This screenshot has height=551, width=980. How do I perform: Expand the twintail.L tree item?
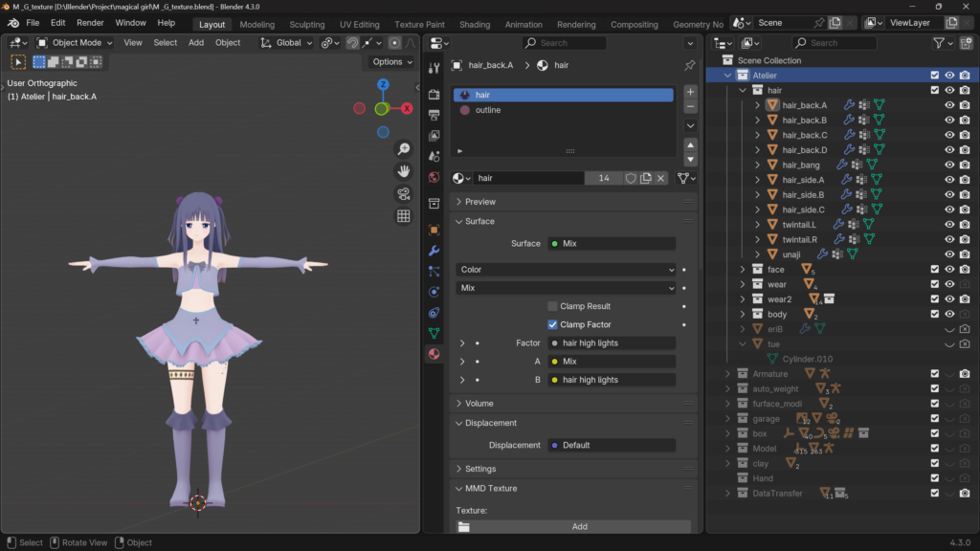[x=757, y=225]
